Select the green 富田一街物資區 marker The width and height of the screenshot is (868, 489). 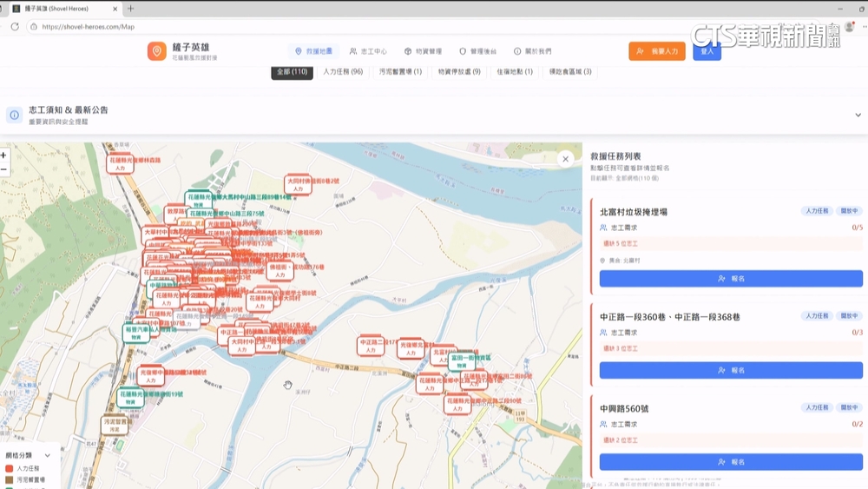462,361
